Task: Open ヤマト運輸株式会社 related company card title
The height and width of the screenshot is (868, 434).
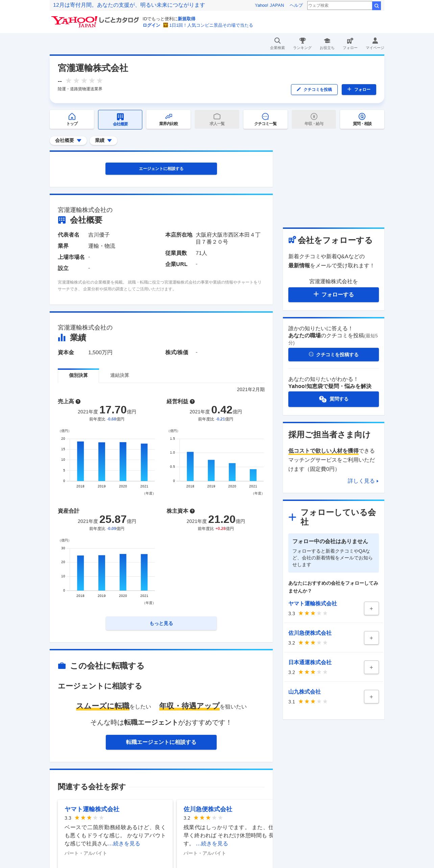Action: tap(92, 809)
